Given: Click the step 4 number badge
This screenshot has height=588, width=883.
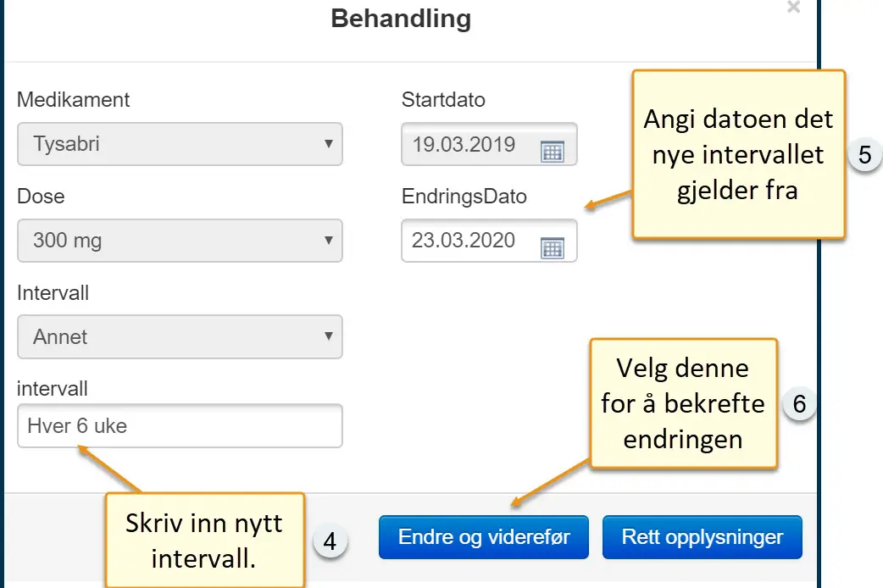Looking at the screenshot, I should [x=330, y=542].
